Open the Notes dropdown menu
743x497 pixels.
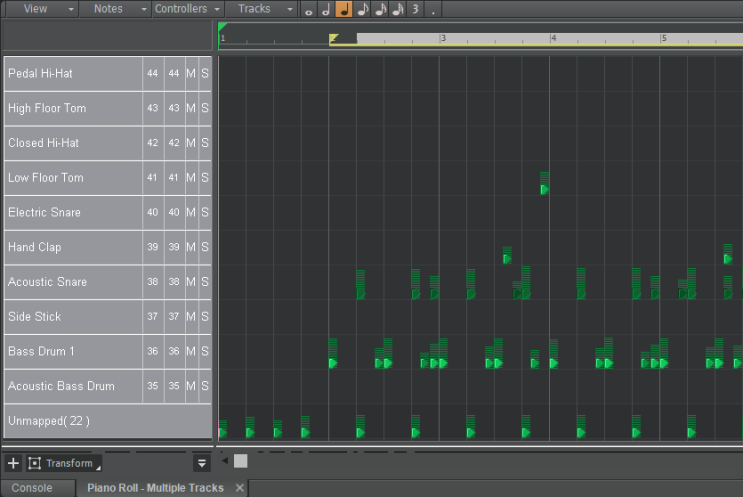(113, 9)
